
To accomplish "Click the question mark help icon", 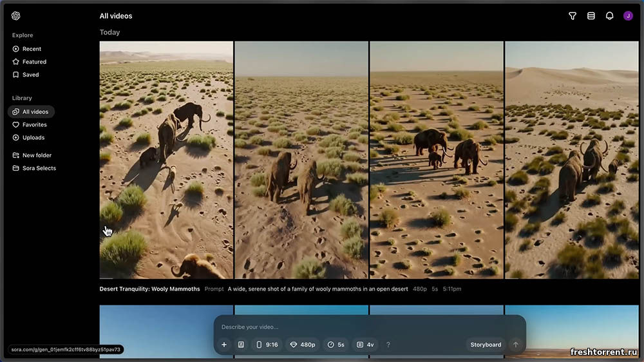I will tap(388, 345).
